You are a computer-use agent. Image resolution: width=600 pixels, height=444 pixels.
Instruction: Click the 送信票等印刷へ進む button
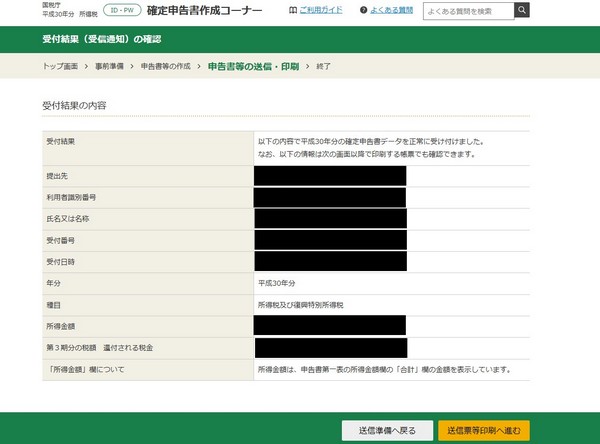[484, 431]
